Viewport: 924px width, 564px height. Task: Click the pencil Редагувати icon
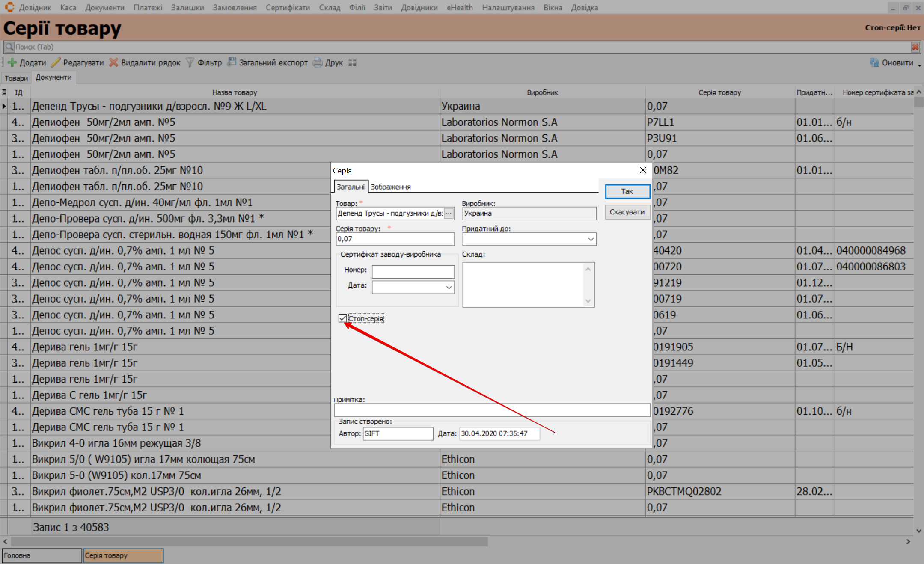coord(56,62)
